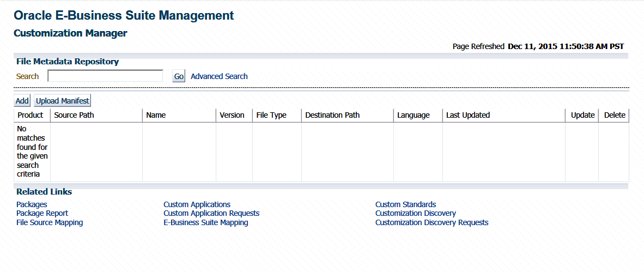The image size is (644, 272).
Task: Open the Custom Standards link
Action: click(406, 204)
